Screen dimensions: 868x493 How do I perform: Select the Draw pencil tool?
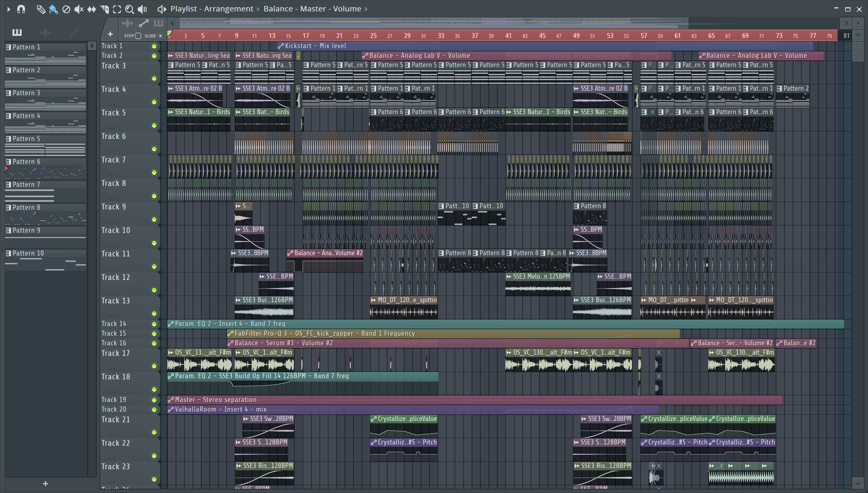[41, 9]
